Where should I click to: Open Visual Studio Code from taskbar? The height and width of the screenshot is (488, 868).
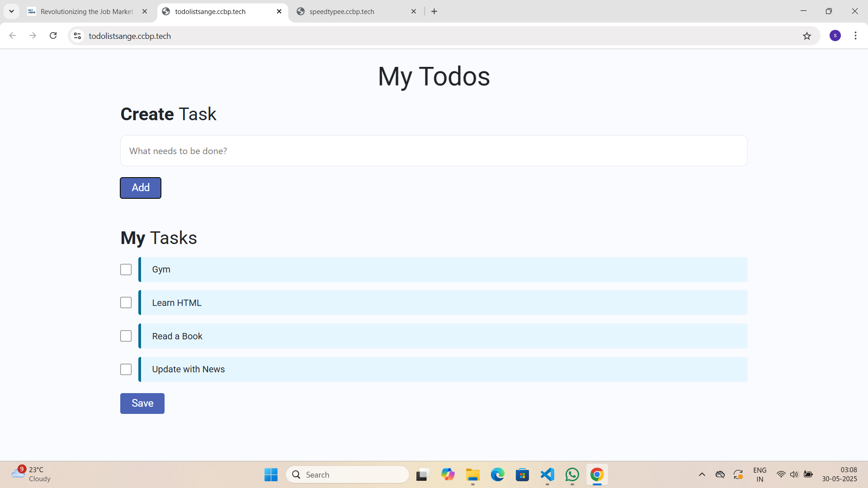point(547,474)
